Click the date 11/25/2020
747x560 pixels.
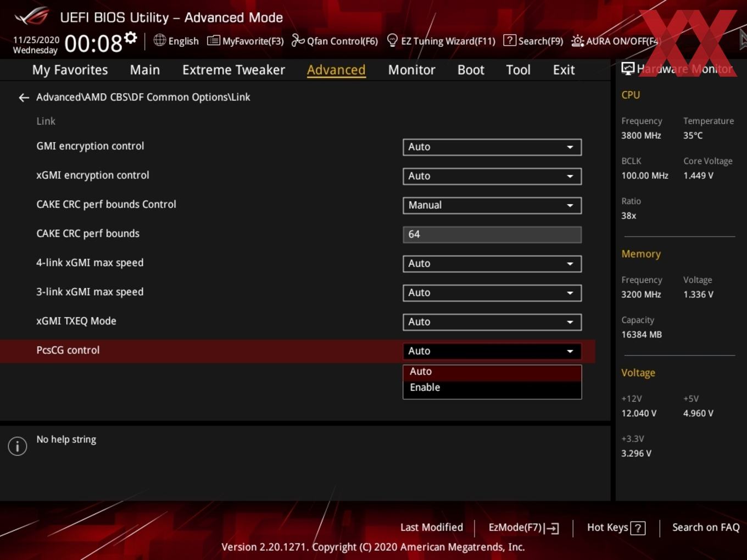pos(36,40)
